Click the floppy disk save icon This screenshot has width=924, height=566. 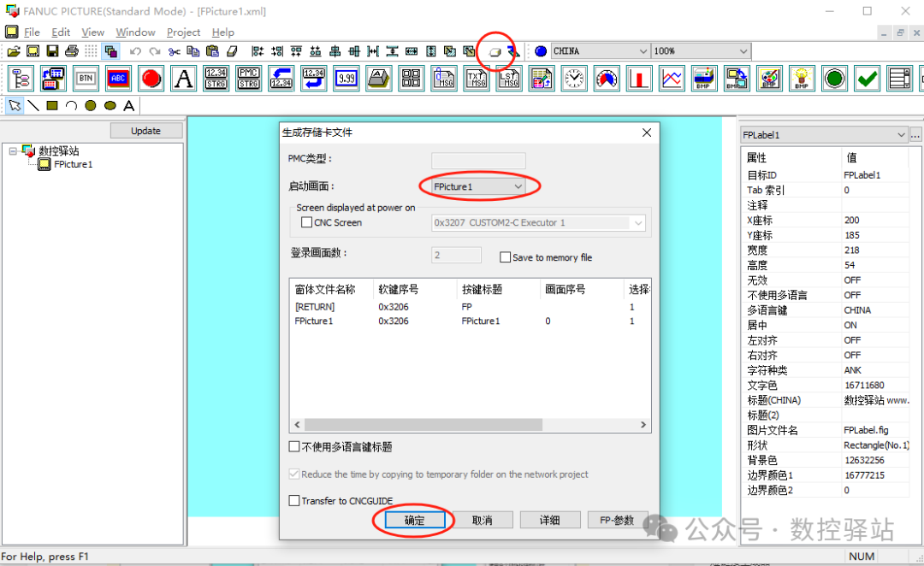(52, 51)
